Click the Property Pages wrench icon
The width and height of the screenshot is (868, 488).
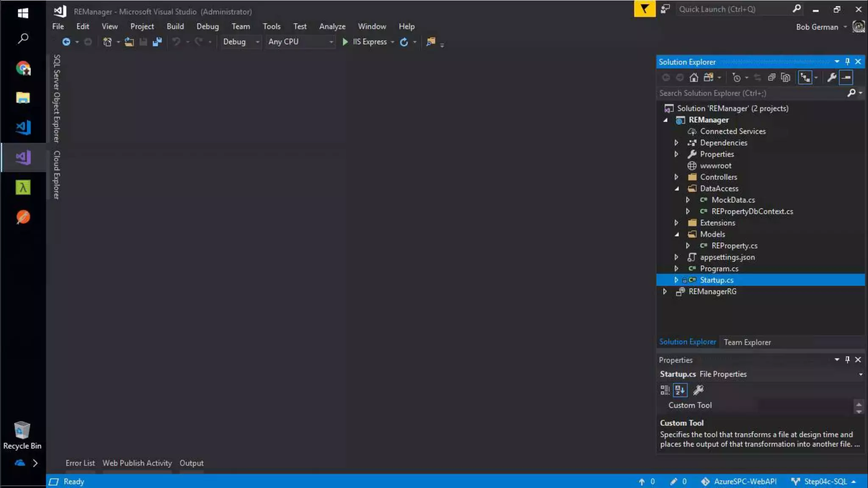(698, 390)
